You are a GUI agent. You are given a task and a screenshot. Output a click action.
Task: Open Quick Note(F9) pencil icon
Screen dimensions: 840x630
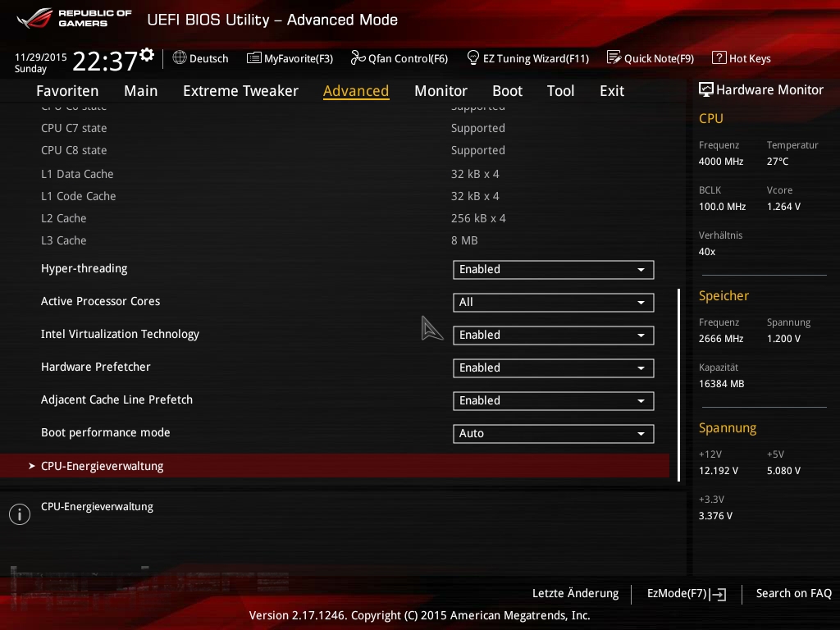pyautogui.click(x=614, y=58)
